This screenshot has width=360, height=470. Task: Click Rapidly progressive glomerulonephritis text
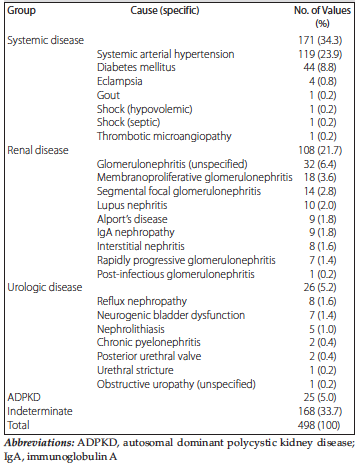[186, 260]
